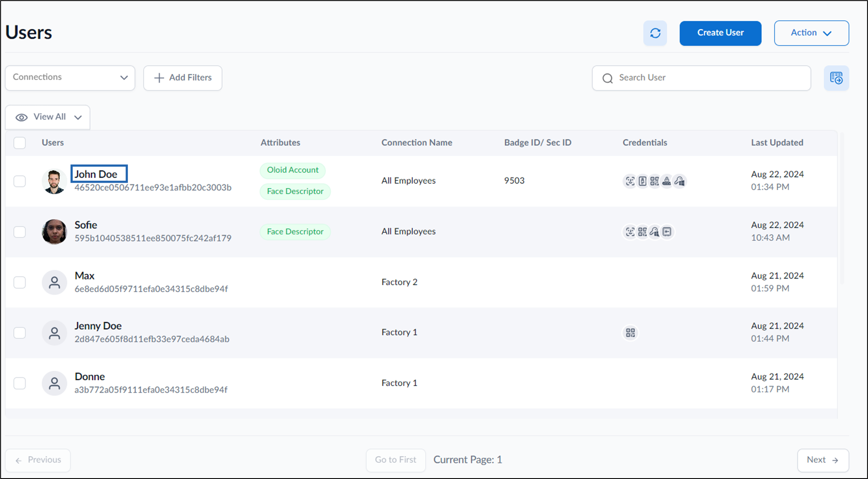Viewport: 868px width, 479px height.
Task: Open the export table icon beside search
Action: click(x=836, y=78)
